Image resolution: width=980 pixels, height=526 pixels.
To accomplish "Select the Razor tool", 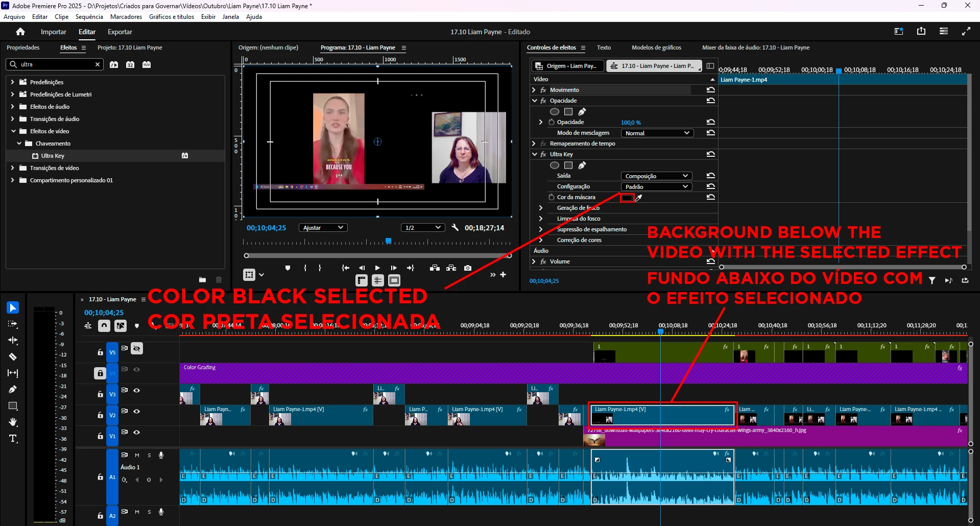I will (x=13, y=356).
